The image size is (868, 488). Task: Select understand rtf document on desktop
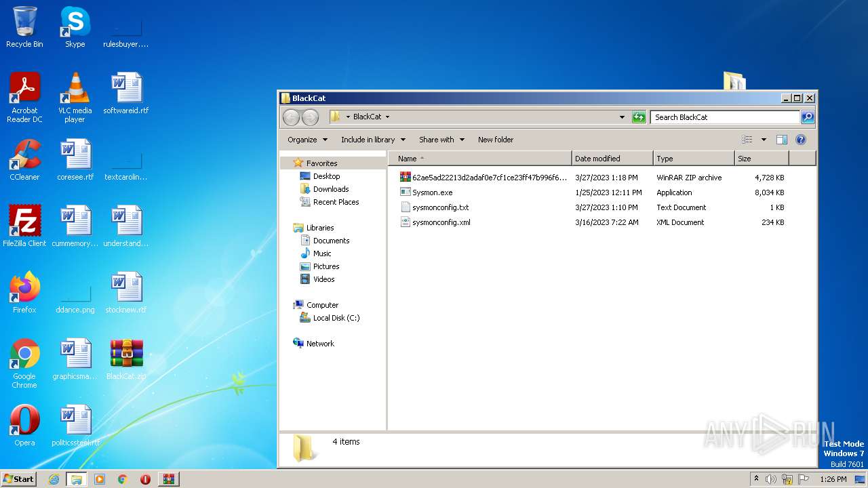coord(126,226)
